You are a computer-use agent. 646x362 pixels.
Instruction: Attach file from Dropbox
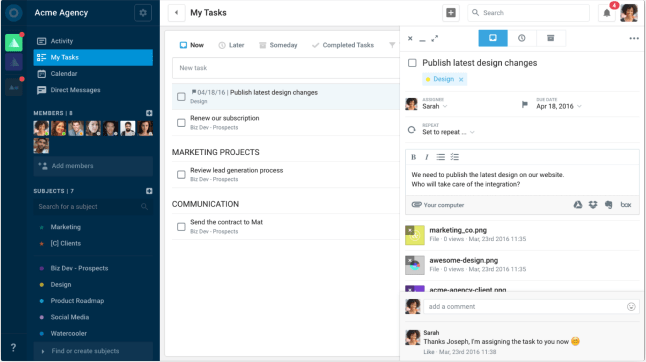tap(593, 205)
